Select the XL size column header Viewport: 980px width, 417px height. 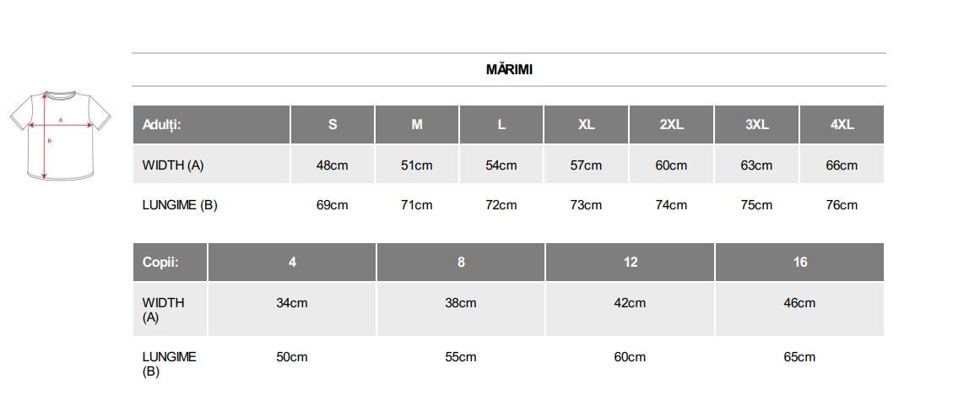point(587,124)
